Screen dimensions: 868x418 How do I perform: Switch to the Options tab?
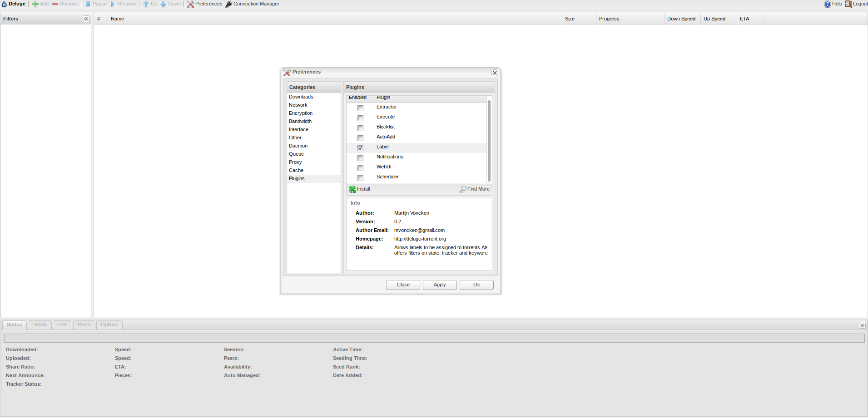[x=109, y=325]
